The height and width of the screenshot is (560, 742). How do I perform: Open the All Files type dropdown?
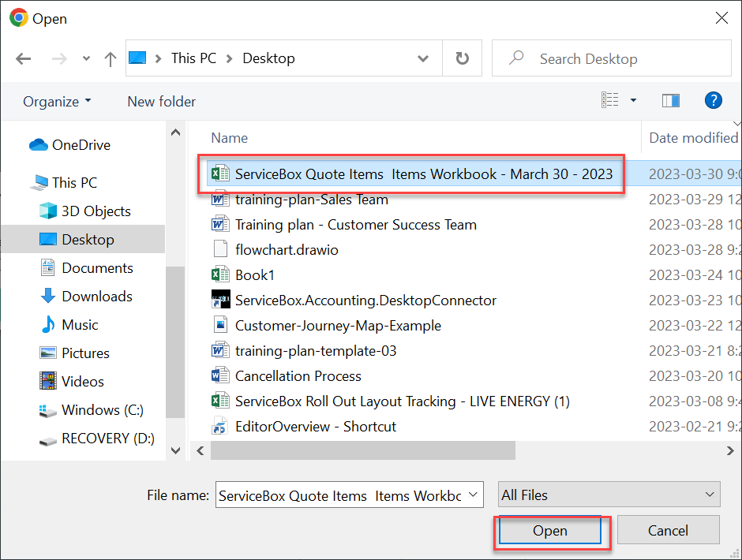[609, 495]
